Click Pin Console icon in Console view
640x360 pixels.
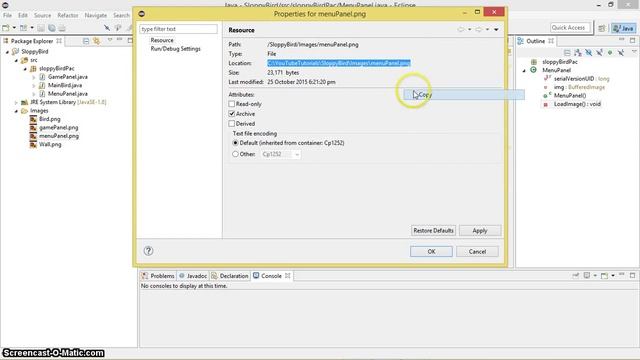[x=576, y=276]
